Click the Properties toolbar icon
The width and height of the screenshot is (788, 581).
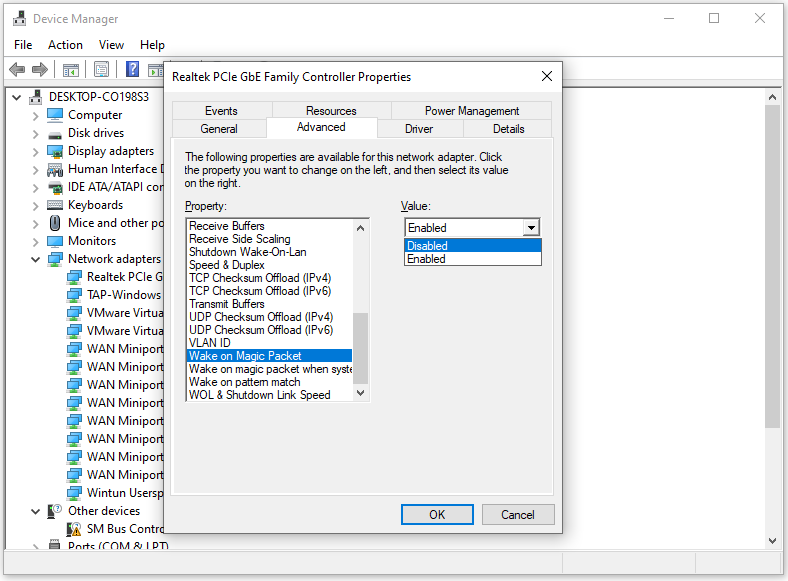click(102, 69)
